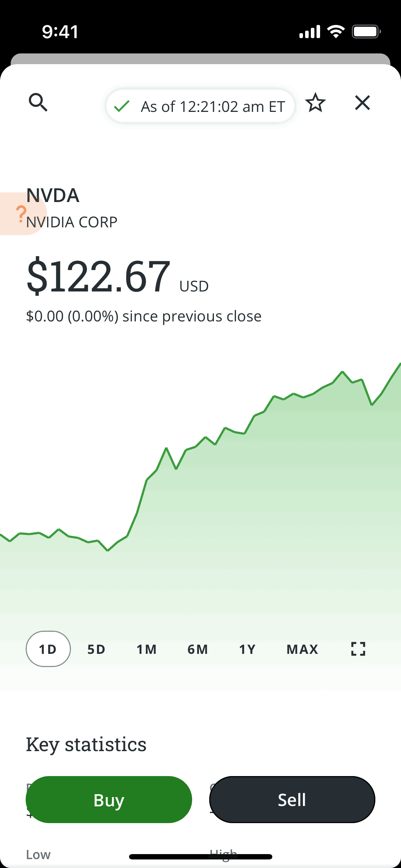
Task: Tap the gray sheet grabber bar at top
Action: 200,59
